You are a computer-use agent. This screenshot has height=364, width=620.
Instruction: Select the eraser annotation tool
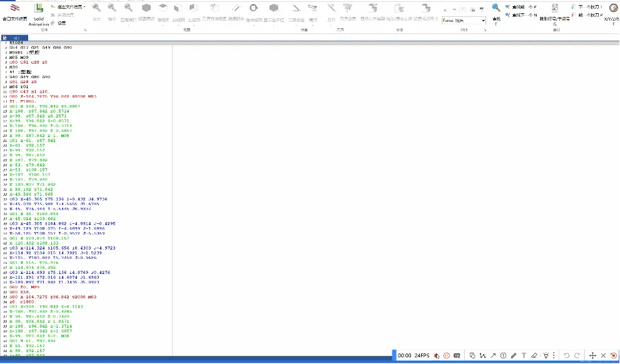(x=534, y=355)
